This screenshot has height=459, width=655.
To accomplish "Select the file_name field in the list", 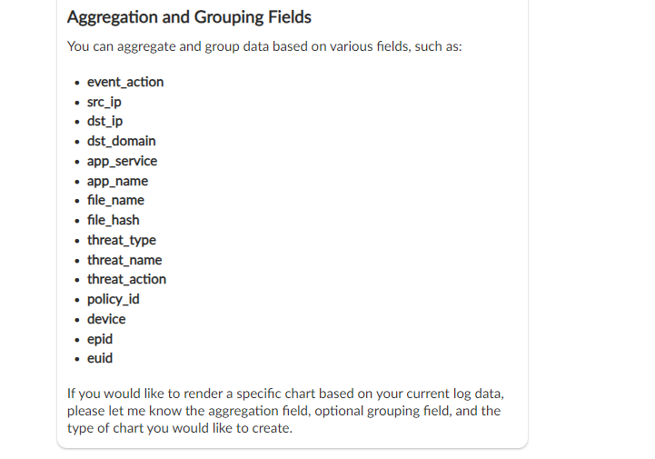I will coord(115,200).
